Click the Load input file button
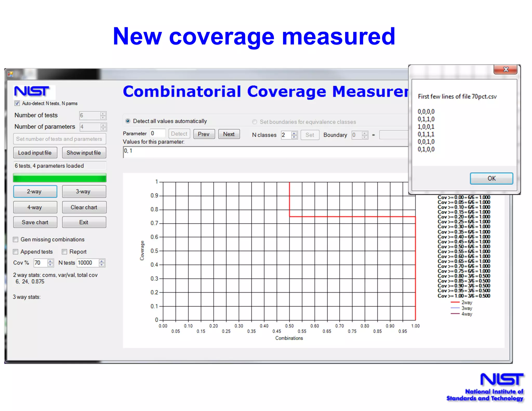The width and height of the screenshot is (532, 411). (35, 153)
